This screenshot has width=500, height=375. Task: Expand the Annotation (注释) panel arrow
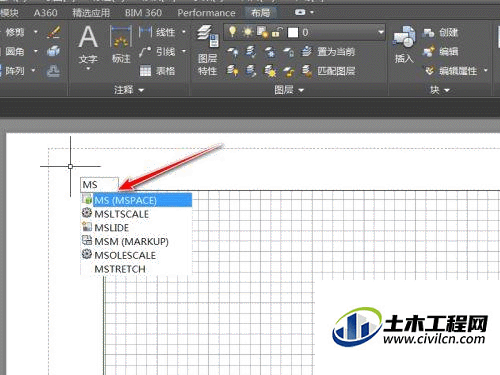pyautogui.click(x=141, y=90)
